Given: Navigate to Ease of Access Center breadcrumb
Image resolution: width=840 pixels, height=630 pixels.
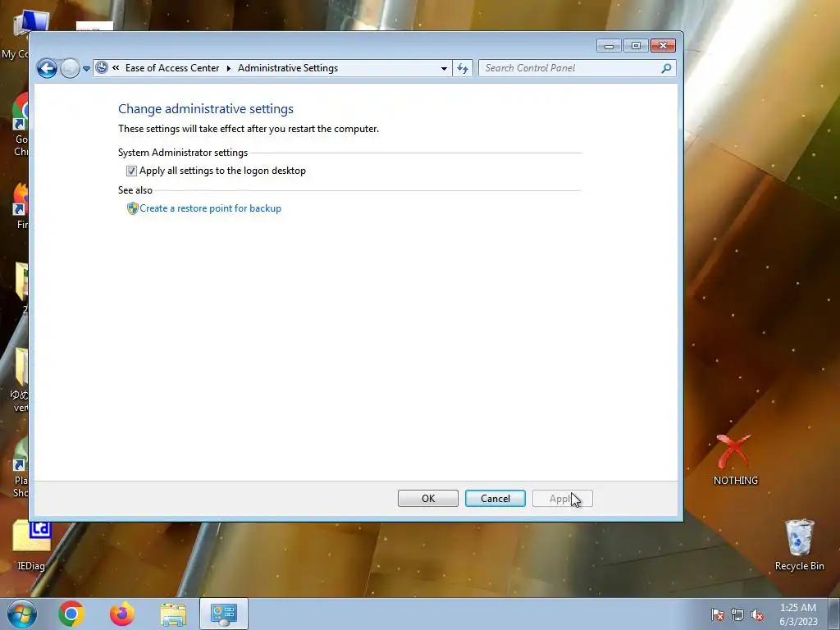Looking at the screenshot, I should [x=172, y=68].
